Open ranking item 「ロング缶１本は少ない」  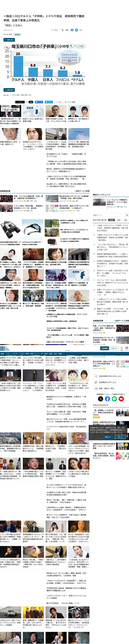pos(112,247)
